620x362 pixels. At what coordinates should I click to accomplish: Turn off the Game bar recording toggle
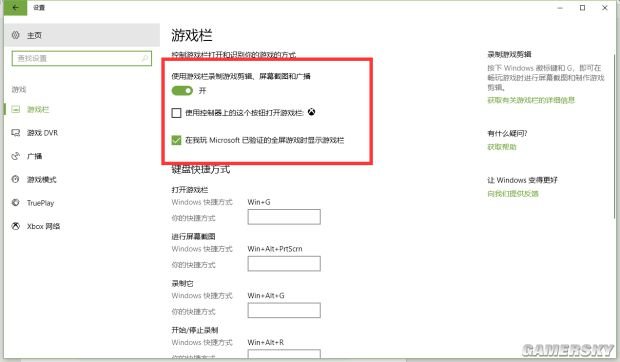182,91
